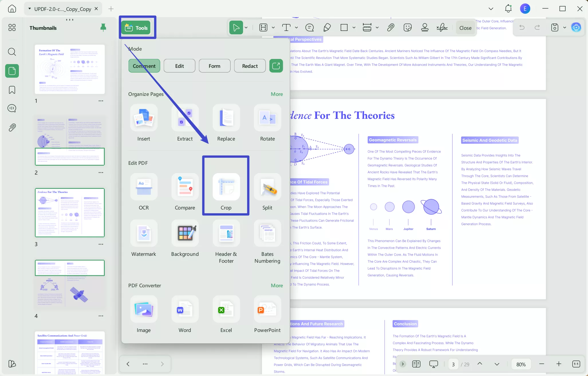This screenshot has height=376, width=588.
Task: Open the shape tool dropdown
Action: tap(354, 27)
